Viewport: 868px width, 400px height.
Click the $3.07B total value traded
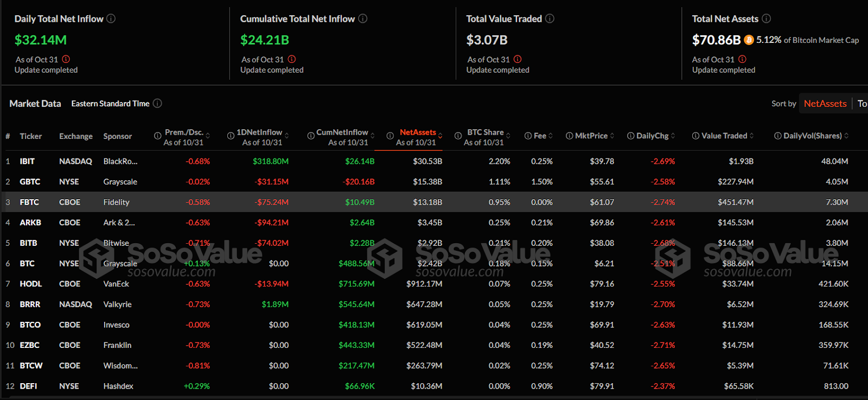pos(487,40)
